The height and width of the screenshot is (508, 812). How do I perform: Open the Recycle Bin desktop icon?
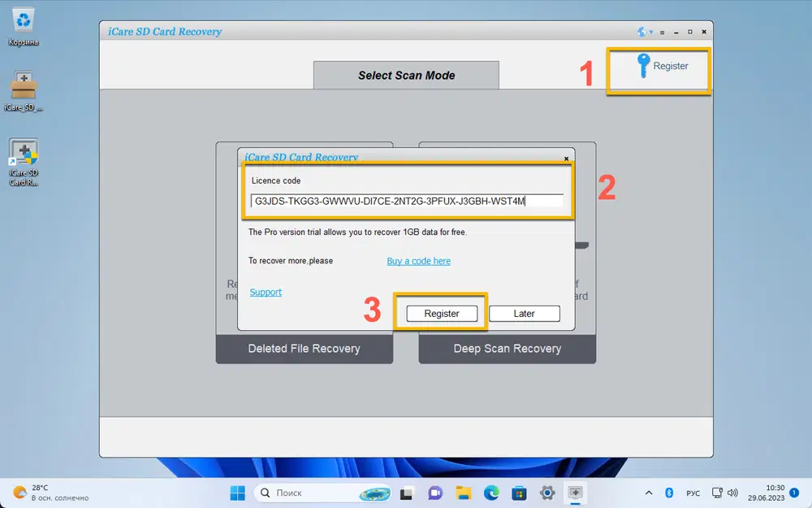click(x=24, y=27)
